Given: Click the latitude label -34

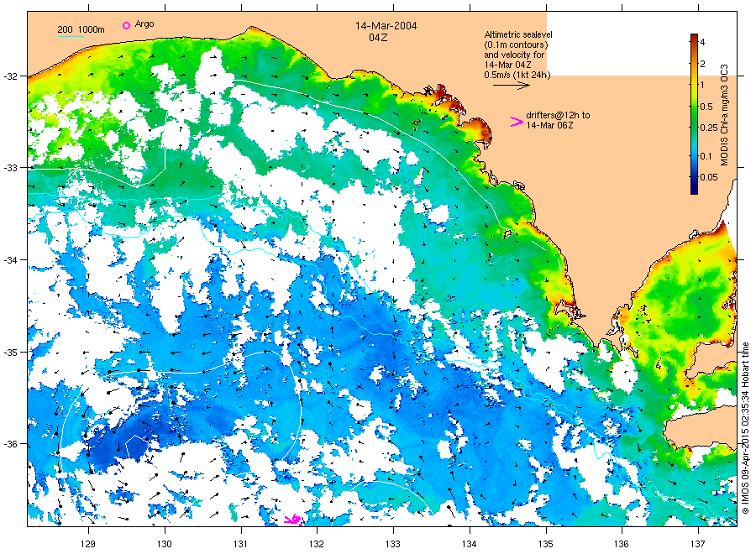Looking at the screenshot, I should 11,260.
